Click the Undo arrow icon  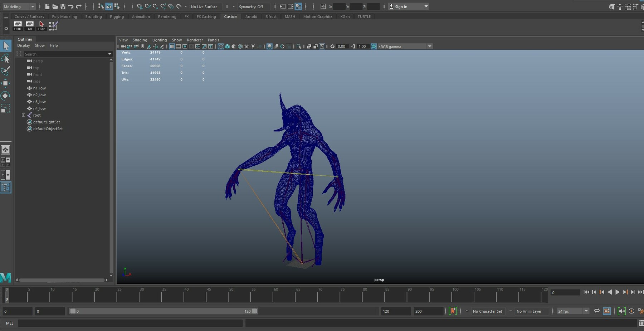(71, 6)
